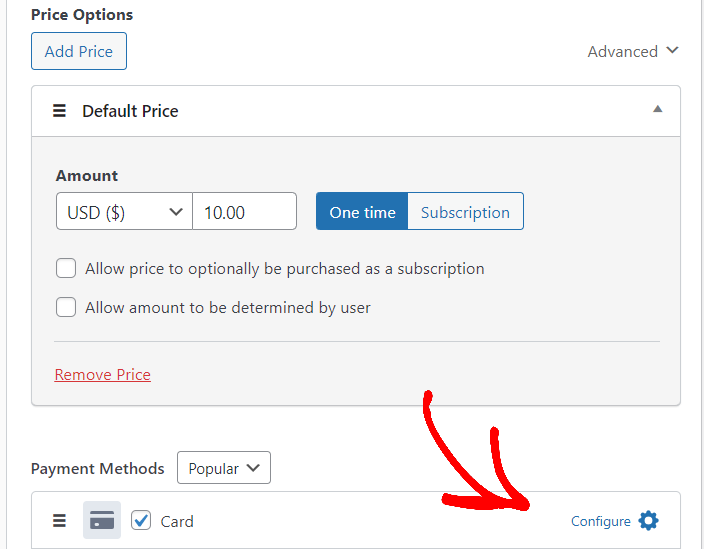Click the Remove Price link
The height and width of the screenshot is (549, 704).
coord(103,375)
